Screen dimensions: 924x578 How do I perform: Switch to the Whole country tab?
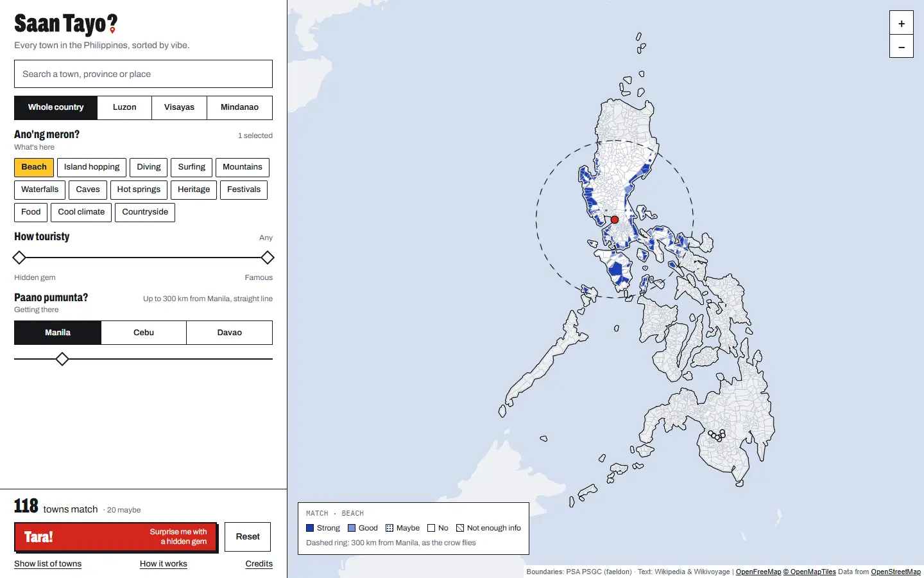tap(56, 107)
